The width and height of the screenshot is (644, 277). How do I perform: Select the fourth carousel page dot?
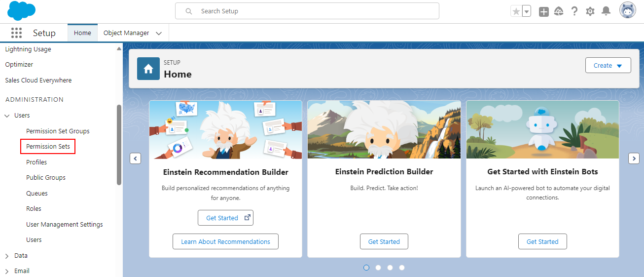402,268
